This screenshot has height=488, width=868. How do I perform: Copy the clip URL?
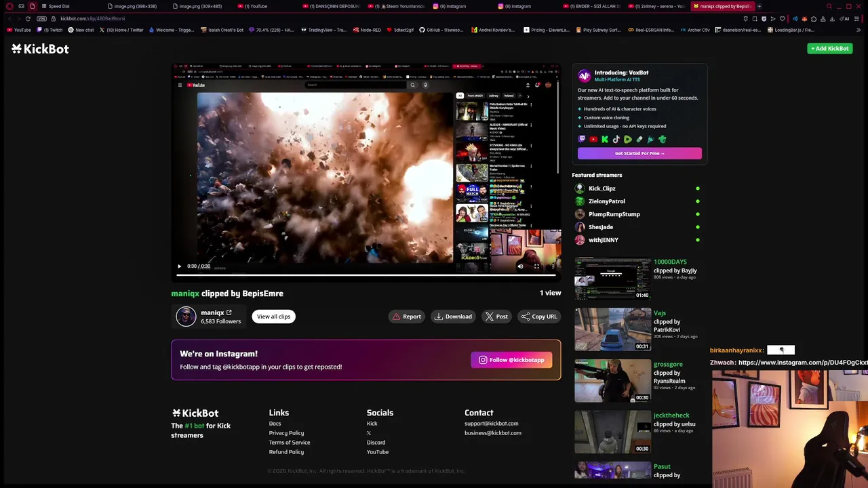[539, 317]
